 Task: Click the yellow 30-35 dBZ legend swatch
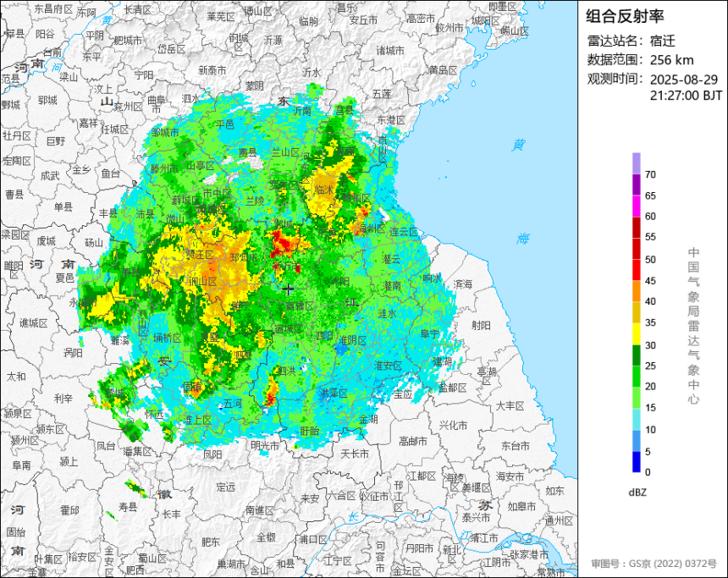[x=636, y=333]
